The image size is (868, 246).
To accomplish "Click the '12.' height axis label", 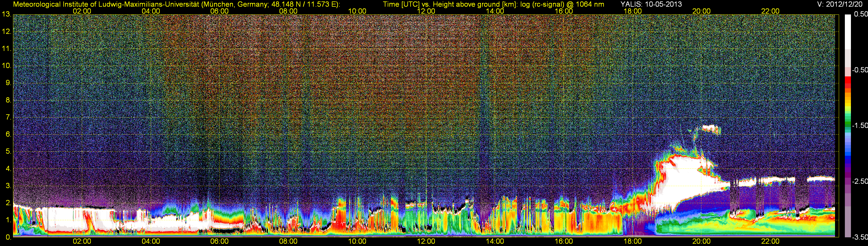I will [x=6, y=31].
